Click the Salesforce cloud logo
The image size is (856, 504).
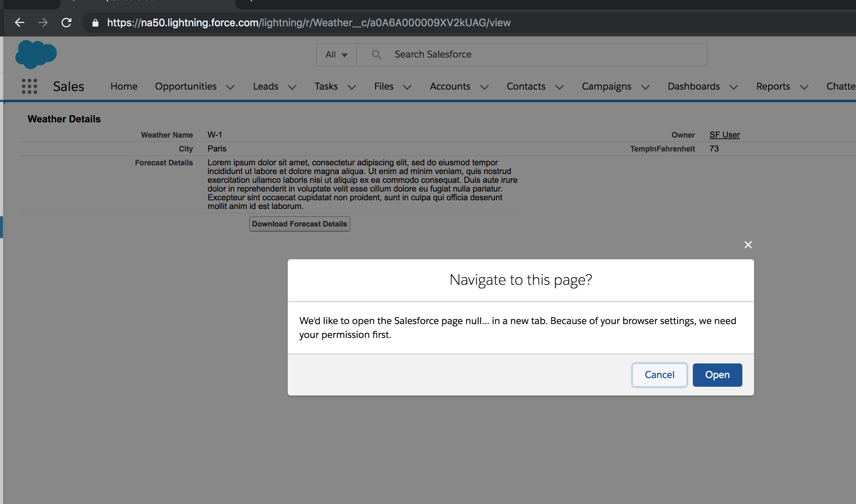(x=36, y=54)
